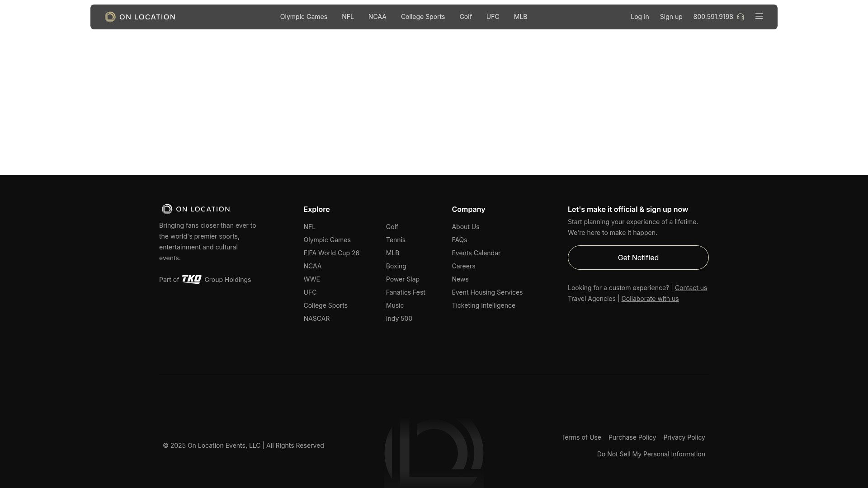Open UFC in top navigation
This screenshot has height=488, width=868.
point(493,17)
